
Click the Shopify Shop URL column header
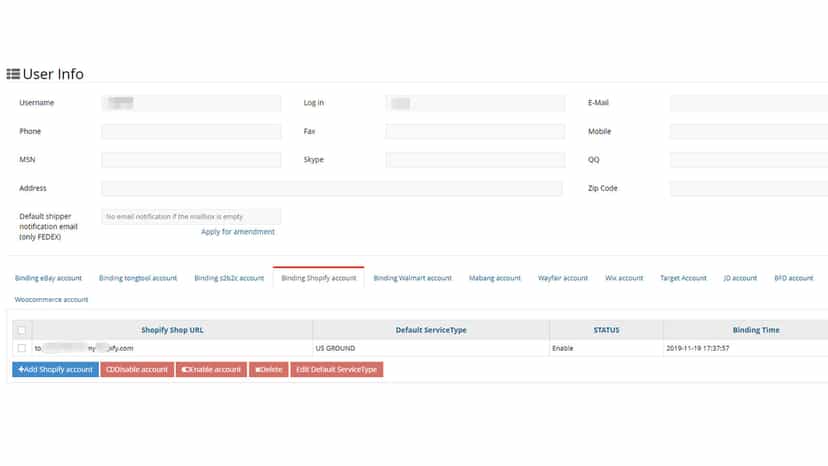172,330
